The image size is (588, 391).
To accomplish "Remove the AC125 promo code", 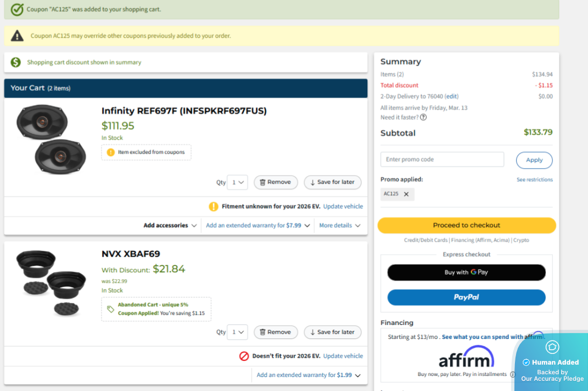I will (406, 194).
